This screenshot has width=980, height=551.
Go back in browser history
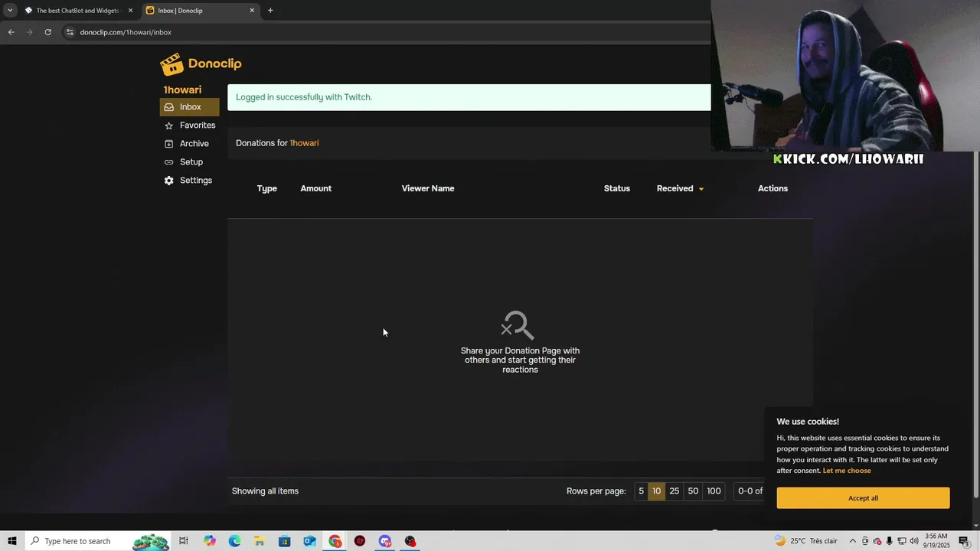tap(11, 32)
